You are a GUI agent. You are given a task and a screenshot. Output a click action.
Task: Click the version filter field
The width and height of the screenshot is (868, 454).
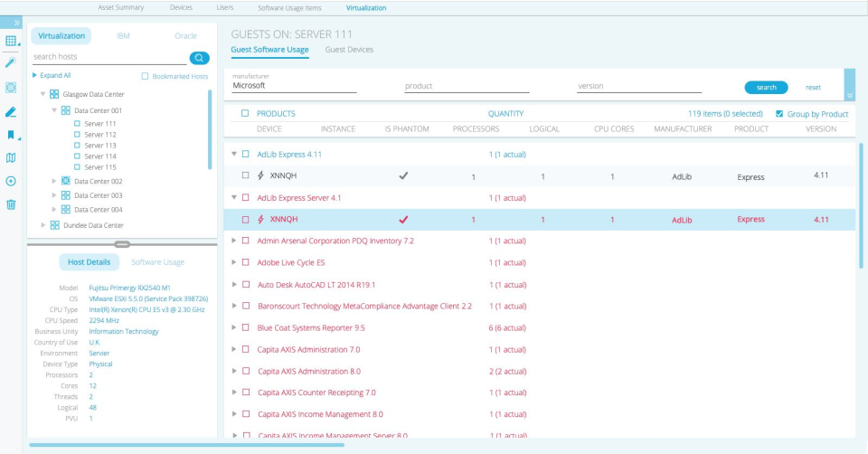coord(639,87)
